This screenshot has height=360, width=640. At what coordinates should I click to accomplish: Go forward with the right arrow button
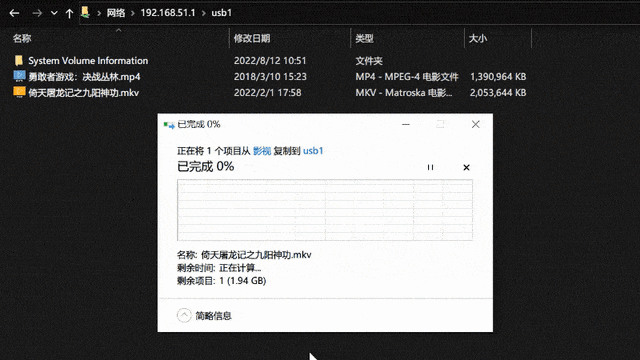tap(37, 13)
